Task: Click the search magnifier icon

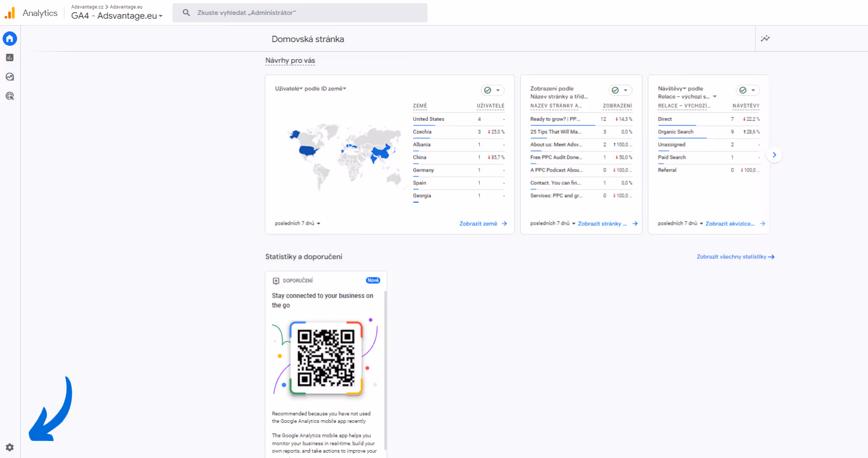Action: (x=186, y=13)
